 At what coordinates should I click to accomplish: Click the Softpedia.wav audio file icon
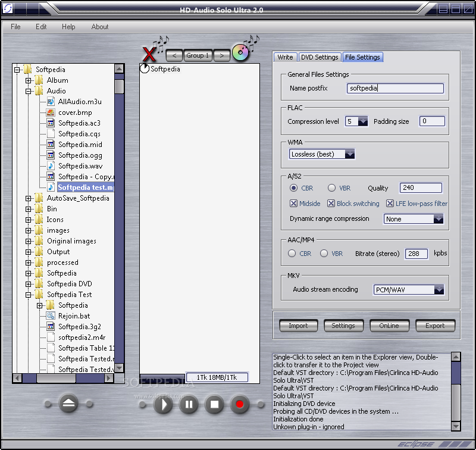51,166
